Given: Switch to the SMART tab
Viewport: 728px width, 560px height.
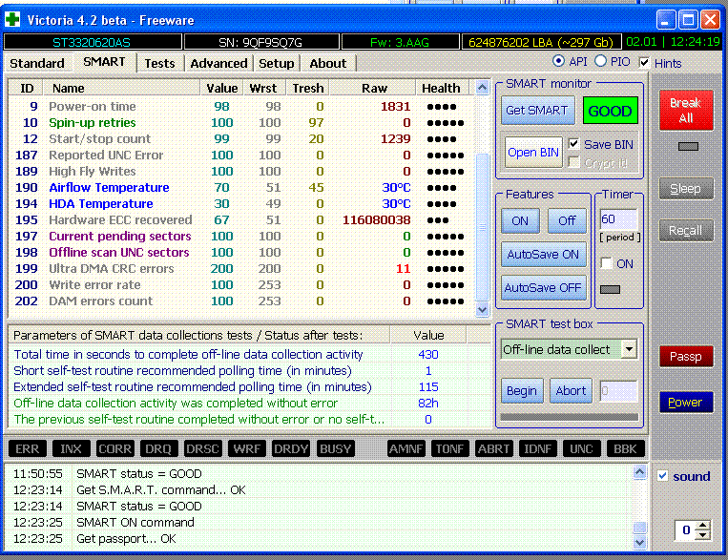Looking at the screenshot, I should 104,62.
